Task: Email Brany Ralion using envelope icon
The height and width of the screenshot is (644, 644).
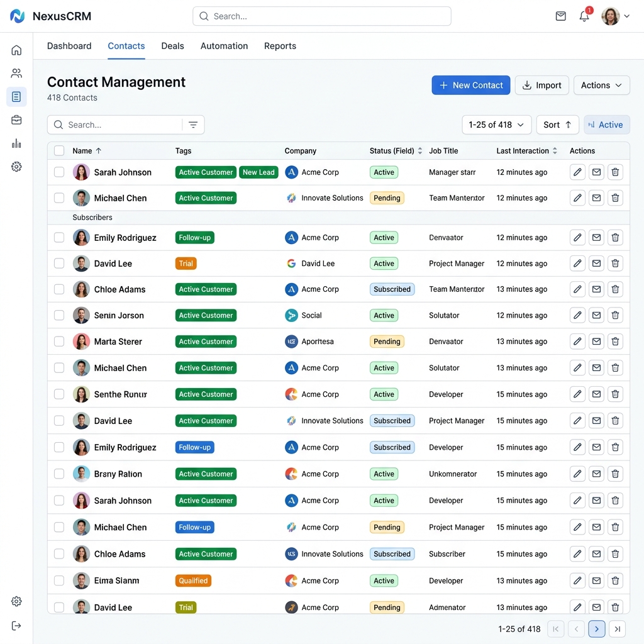Action: click(x=596, y=474)
